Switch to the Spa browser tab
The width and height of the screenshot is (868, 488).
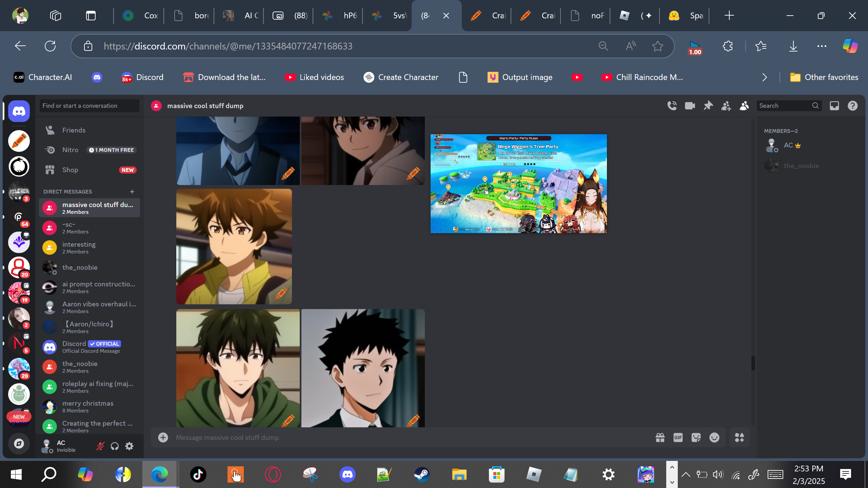pyautogui.click(x=685, y=16)
